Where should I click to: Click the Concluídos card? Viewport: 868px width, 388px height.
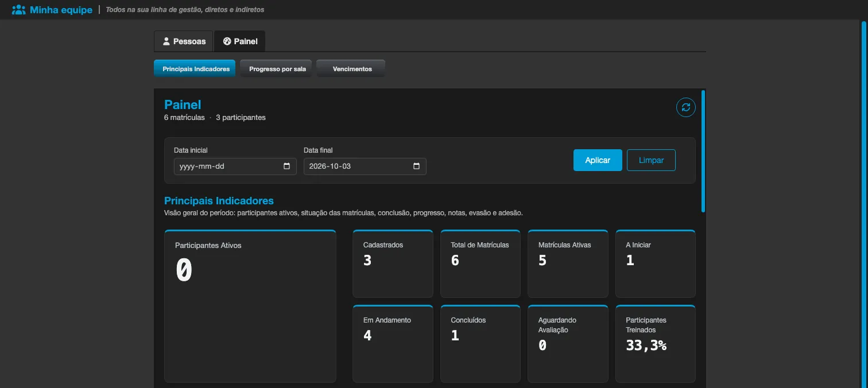[480, 344]
